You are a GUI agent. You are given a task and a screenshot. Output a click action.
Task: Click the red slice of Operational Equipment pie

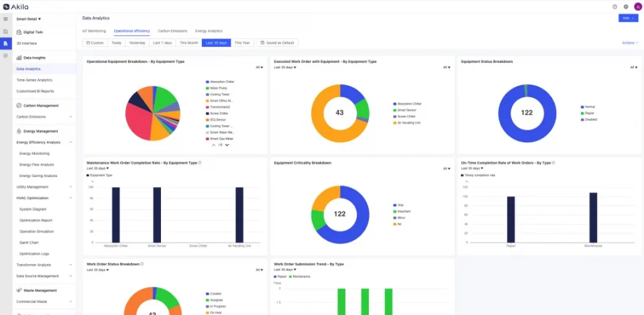137,123
